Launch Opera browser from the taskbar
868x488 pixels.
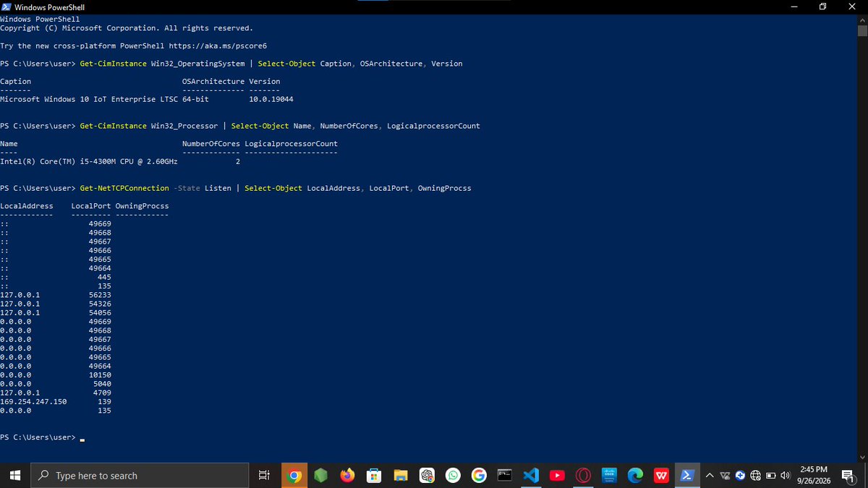click(583, 475)
